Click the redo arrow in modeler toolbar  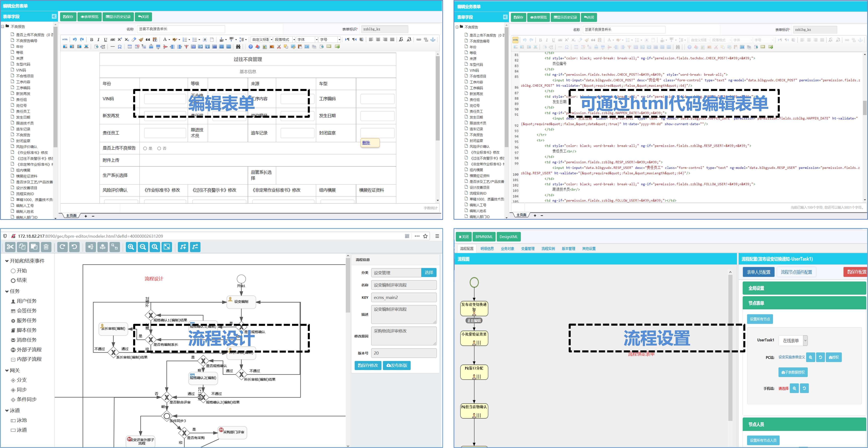tap(62, 247)
